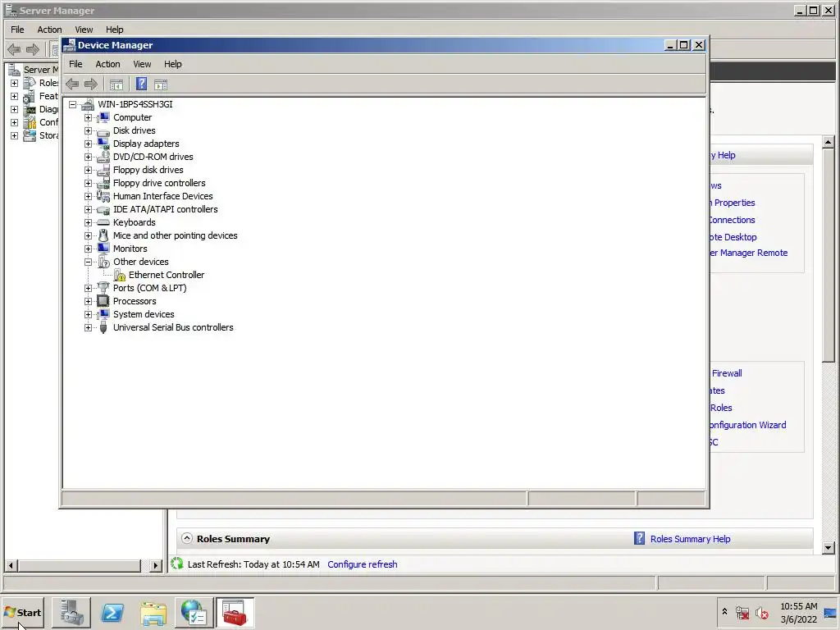Click the Server Manager scroll up arrow

[829, 142]
